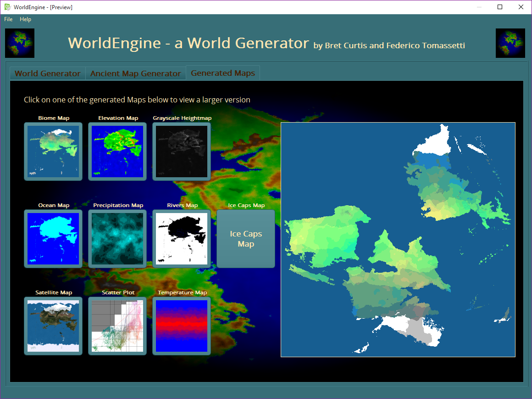Click the 'Ocean Map' label
The height and width of the screenshot is (399, 532).
[x=54, y=205]
